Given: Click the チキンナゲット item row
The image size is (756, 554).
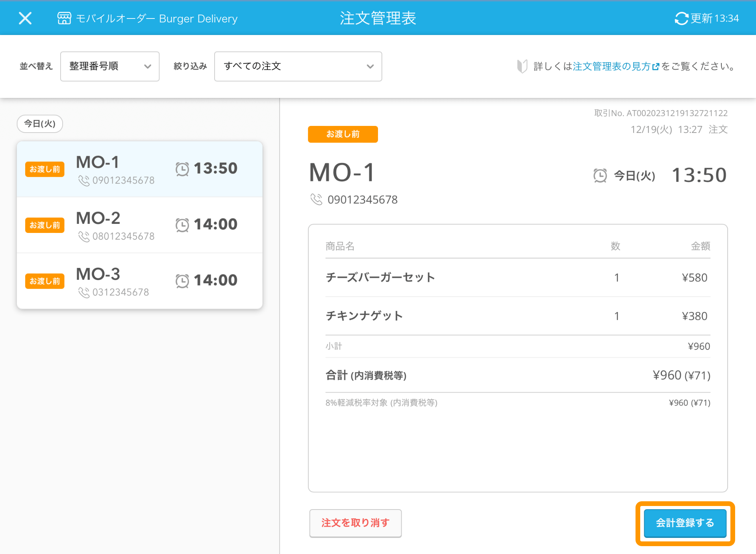Looking at the screenshot, I should pyautogui.click(x=518, y=316).
